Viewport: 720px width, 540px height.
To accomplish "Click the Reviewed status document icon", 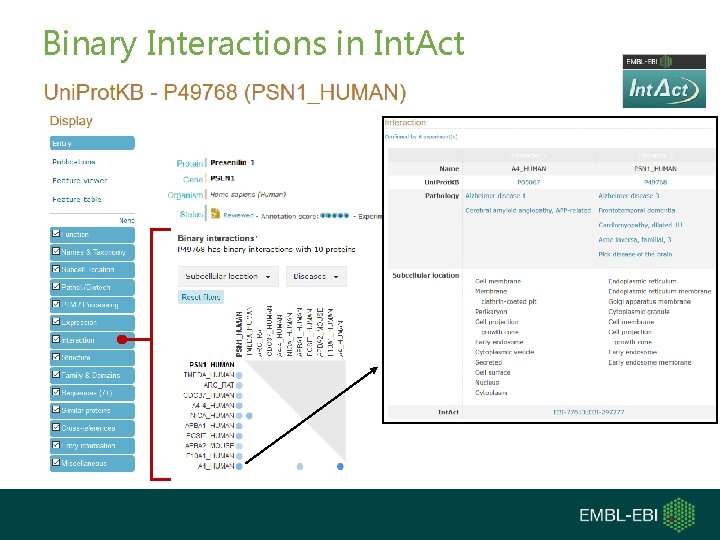I will 215,214.
